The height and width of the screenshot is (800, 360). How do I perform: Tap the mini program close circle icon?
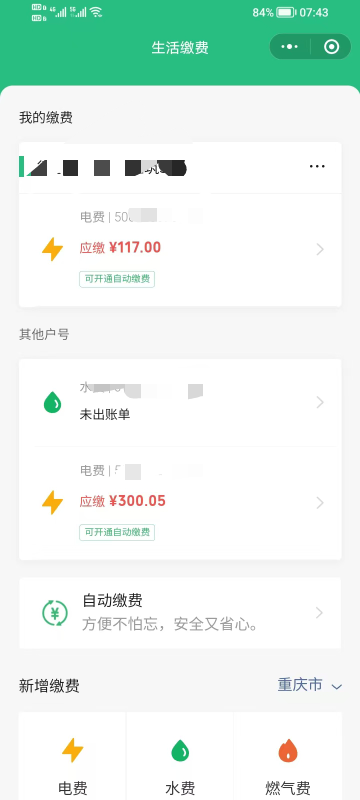point(331,47)
